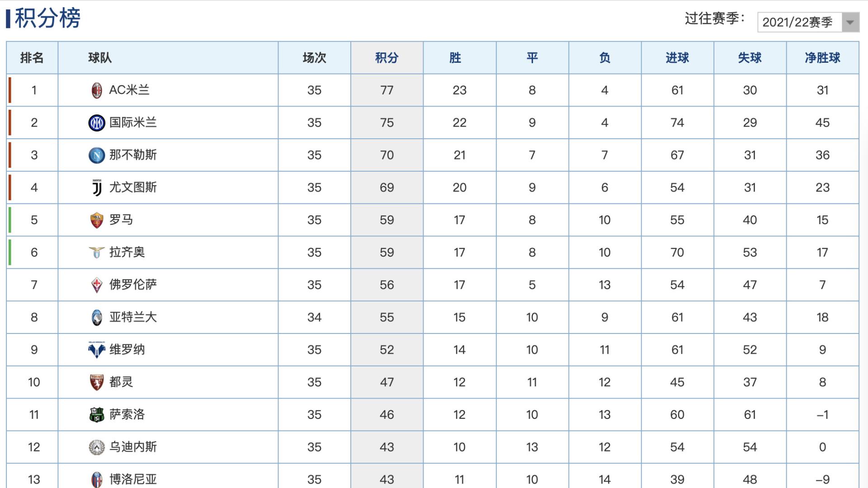Screen dimensions: 868x488
Task: Open the 乌迪内斯 team link
Action: [x=133, y=447]
